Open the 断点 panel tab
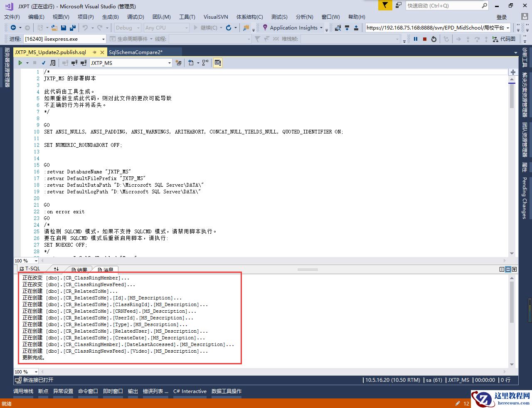The width and height of the screenshot is (532, 408). pyautogui.click(x=43, y=391)
